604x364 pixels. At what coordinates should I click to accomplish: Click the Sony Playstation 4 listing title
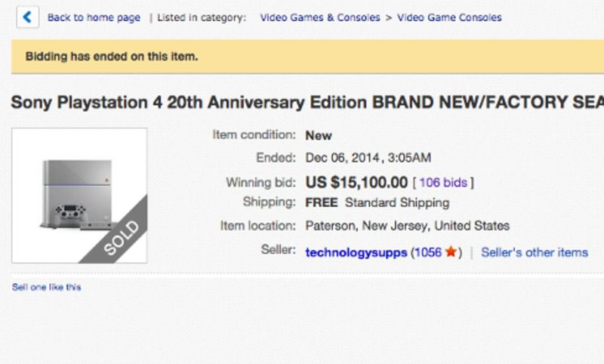pyautogui.click(x=302, y=102)
